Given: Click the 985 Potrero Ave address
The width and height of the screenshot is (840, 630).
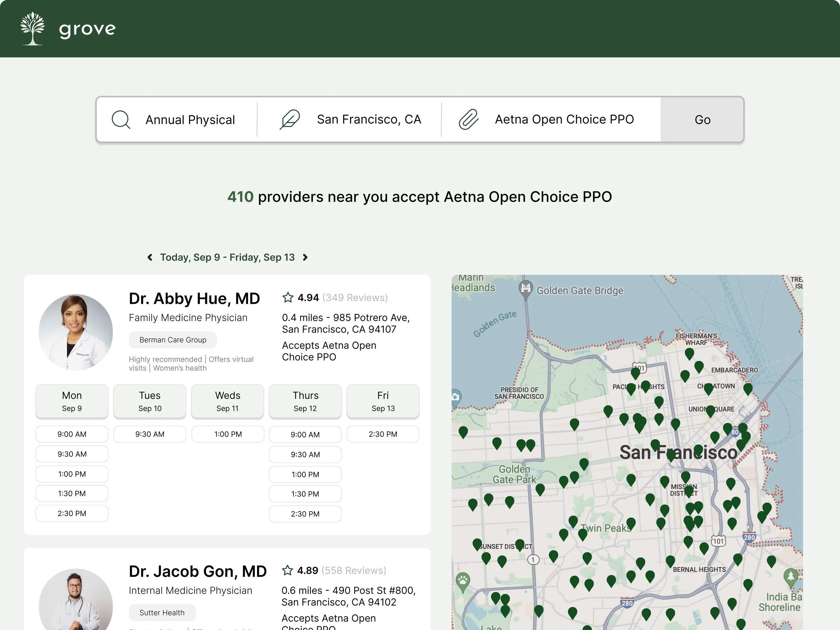Looking at the screenshot, I should [346, 323].
